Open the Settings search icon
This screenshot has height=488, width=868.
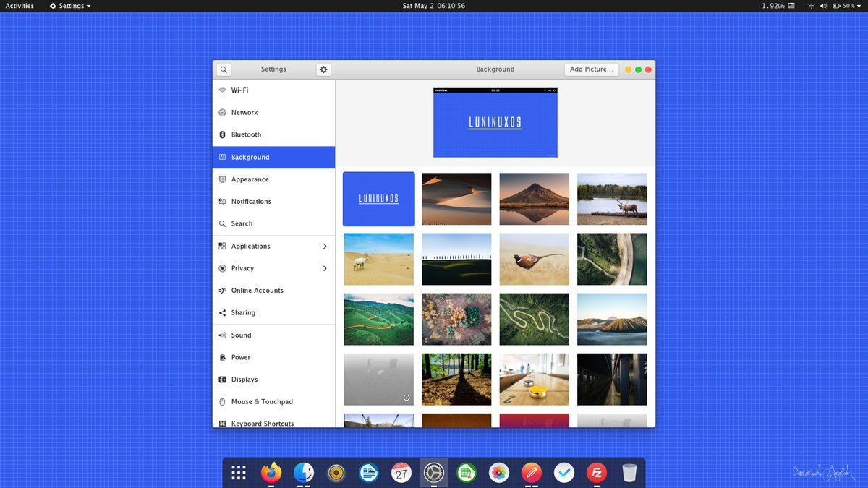tap(224, 69)
